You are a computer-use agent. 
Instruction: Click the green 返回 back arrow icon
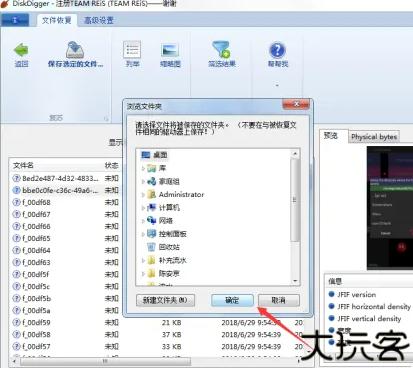pyautogui.click(x=21, y=50)
